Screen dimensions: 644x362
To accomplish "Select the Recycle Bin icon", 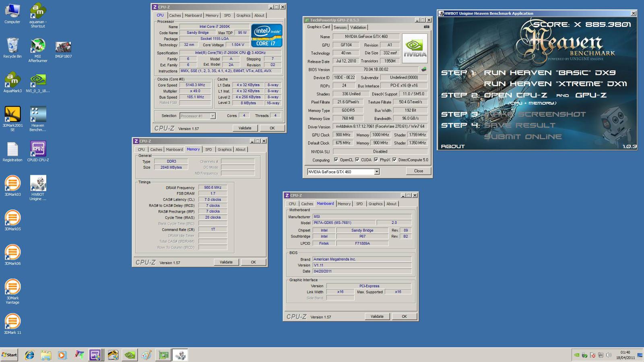I will [x=12, y=48].
